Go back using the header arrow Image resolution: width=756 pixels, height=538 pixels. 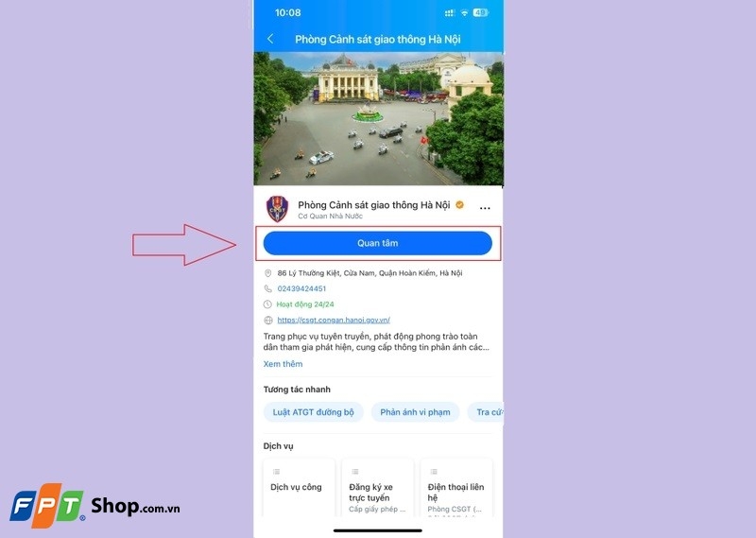270,39
